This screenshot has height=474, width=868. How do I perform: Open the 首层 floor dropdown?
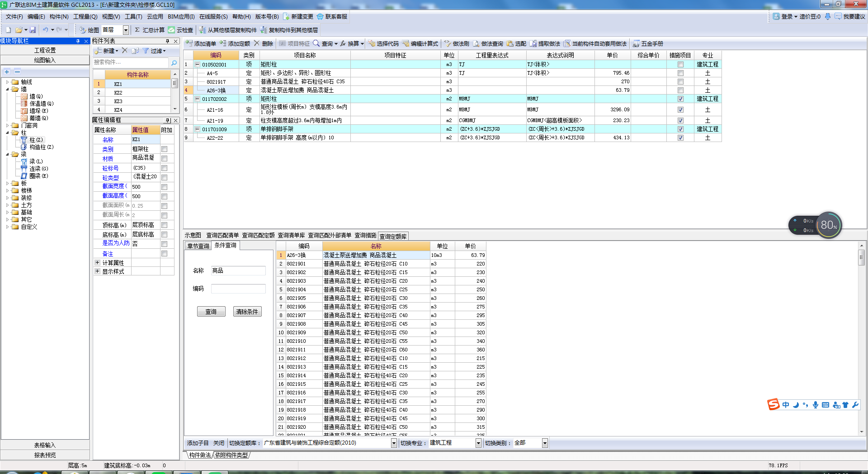pos(126,30)
